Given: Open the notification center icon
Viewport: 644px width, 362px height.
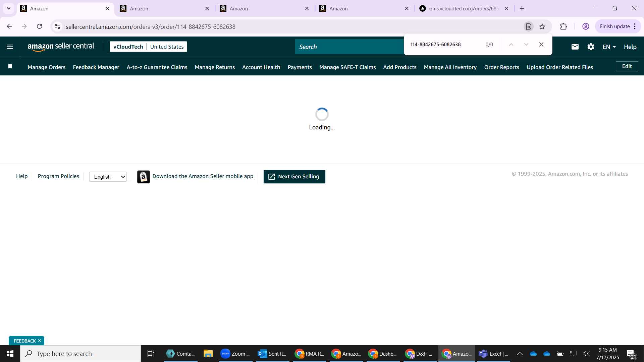Looking at the screenshot, I should coord(632,354).
